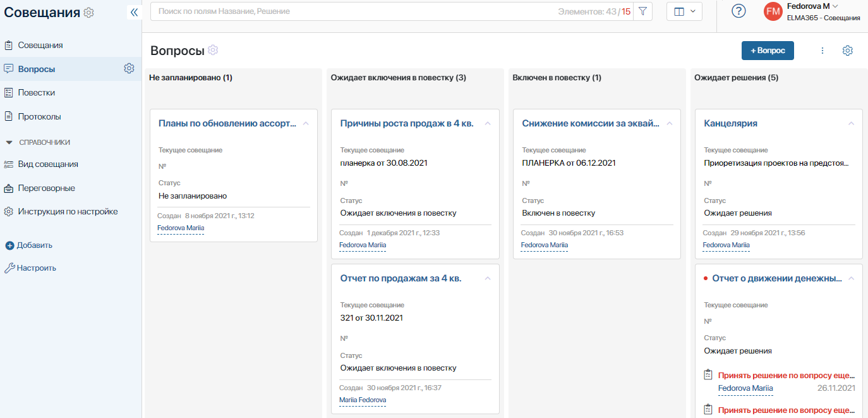Image resolution: width=868 pixels, height=418 pixels.
Task: Open gear icon next to Вопросы heading
Action: 213,50
